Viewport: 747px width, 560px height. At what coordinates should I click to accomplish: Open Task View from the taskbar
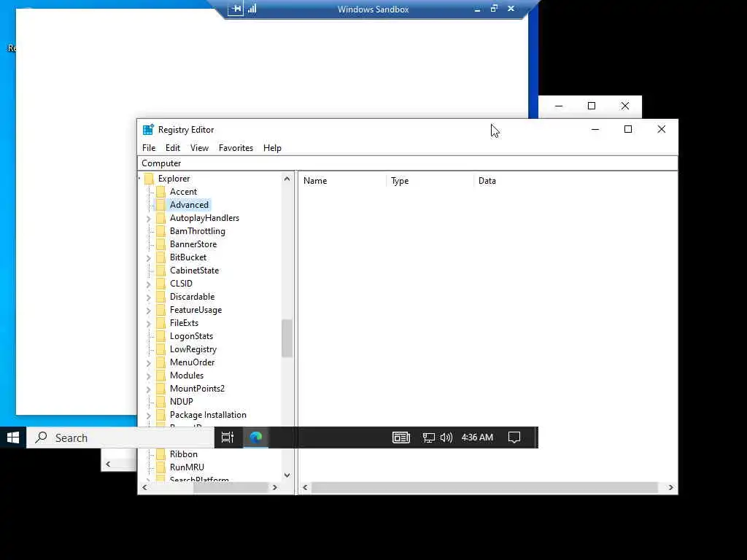click(228, 437)
